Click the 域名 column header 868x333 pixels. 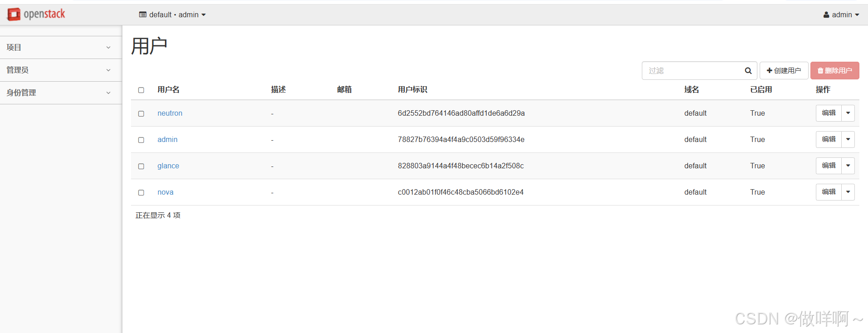click(x=692, y=89)
